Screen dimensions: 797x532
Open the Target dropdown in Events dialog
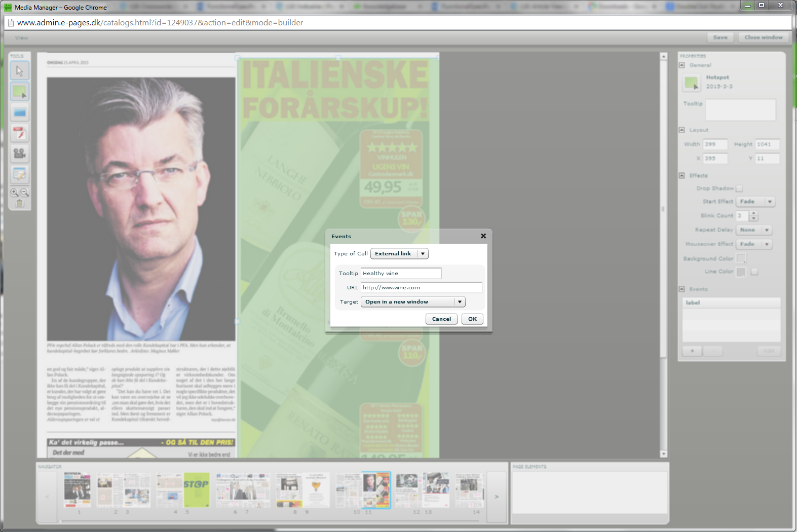(x=413, y=302)
